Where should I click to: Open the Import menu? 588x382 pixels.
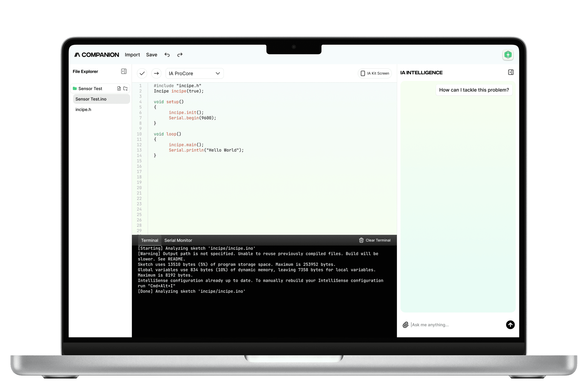[x=132, y=55]
